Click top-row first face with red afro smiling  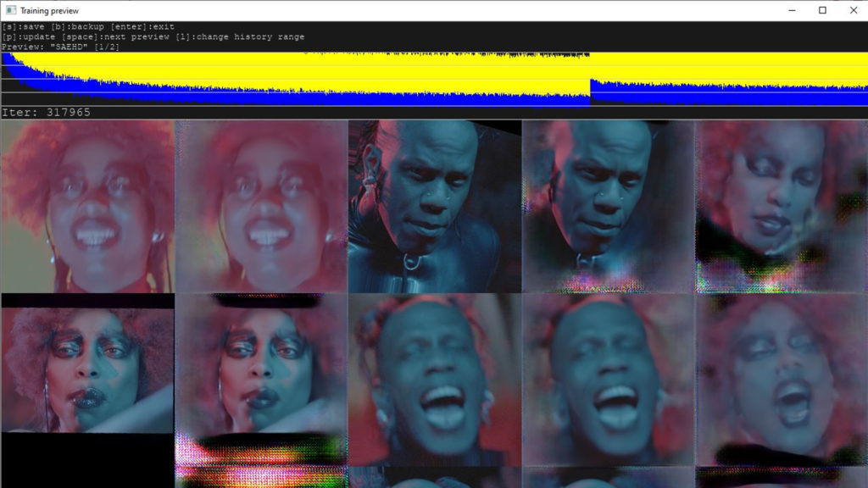point(88,207)
